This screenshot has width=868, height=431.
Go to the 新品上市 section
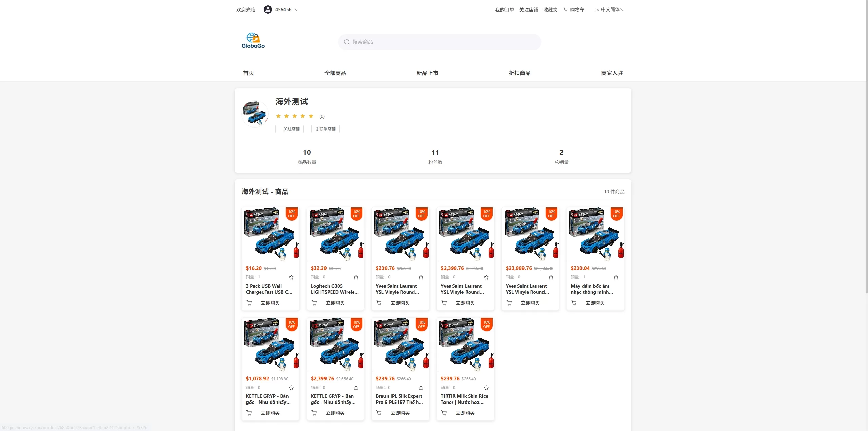tap(428, 73)
